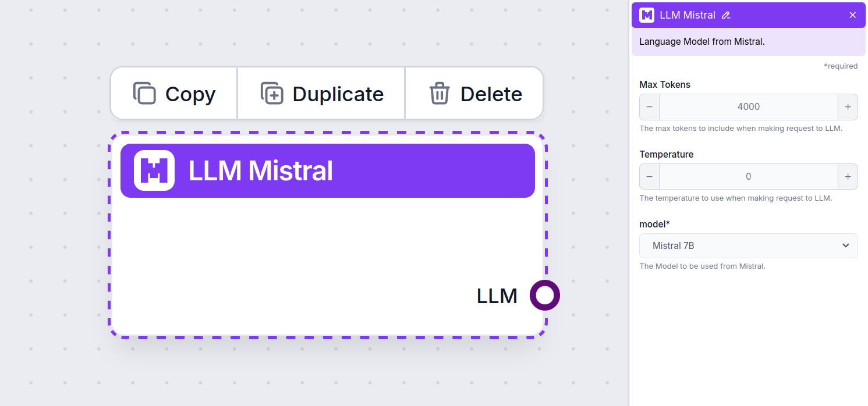Viewport: 868px width, 406px height.
Task: Increase Temperature with plus button
Action: pyautogui.click(x=848, y=177)
